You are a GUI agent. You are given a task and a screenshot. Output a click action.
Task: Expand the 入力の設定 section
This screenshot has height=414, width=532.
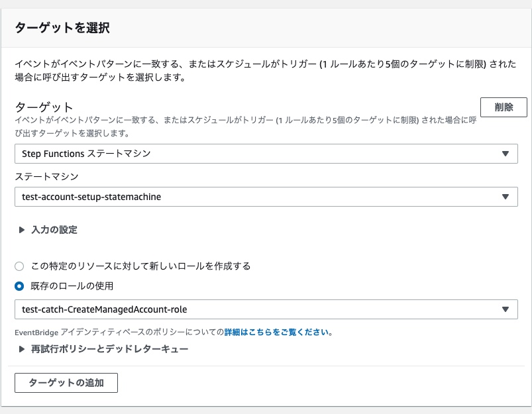[x=46, y=230]
